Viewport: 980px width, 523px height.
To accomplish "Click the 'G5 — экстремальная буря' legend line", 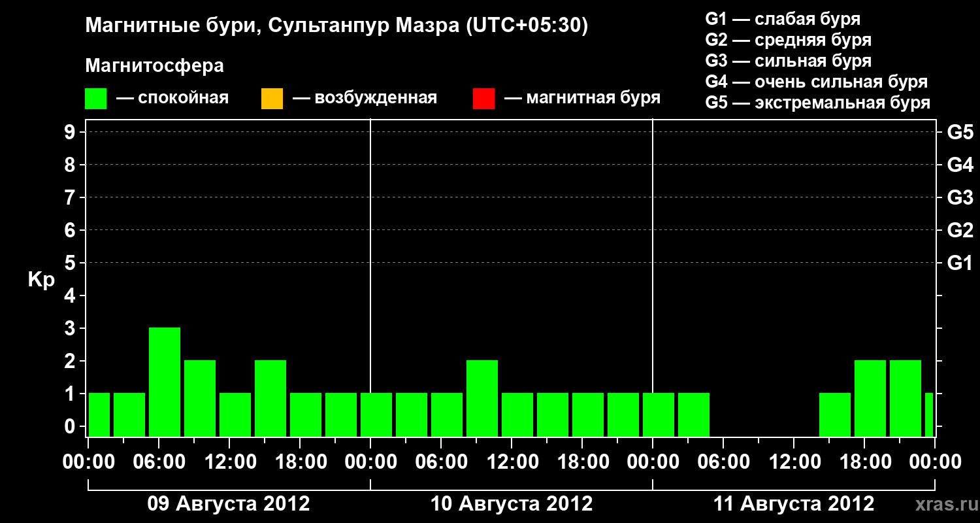I will click(x=818, y=103).
